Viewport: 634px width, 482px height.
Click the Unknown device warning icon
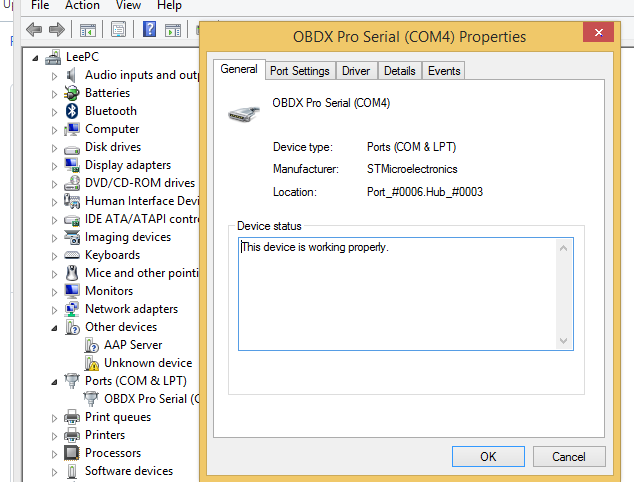pyautogui.click(x=92, y=363)
